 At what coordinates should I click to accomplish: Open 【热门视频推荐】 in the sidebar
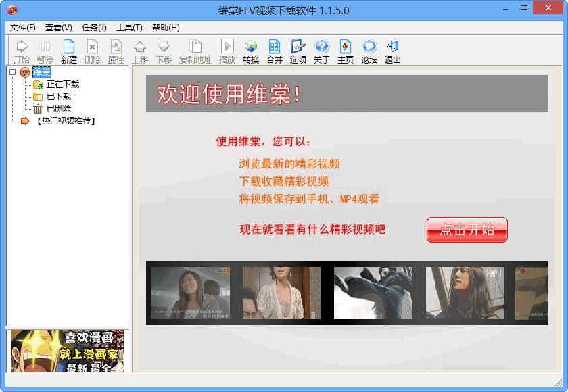tap(65, 121)
